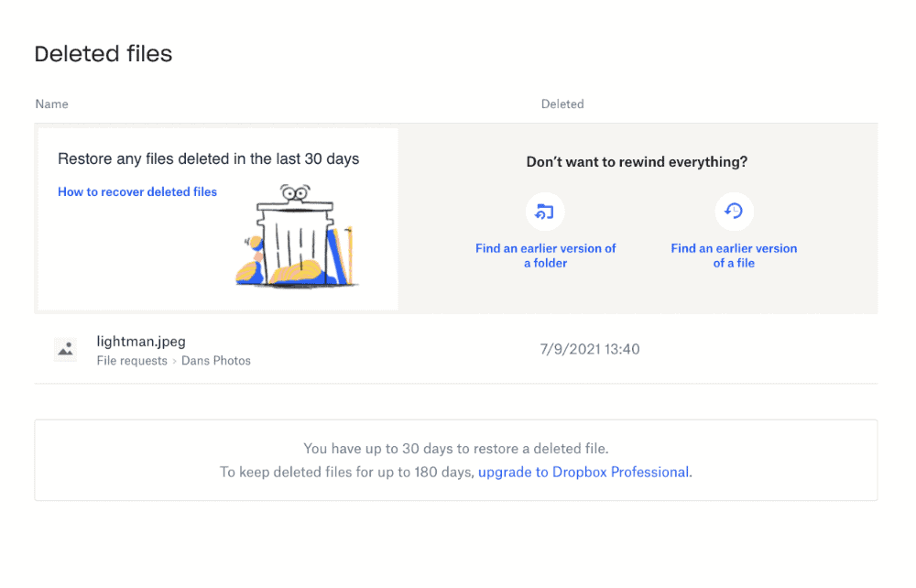Sort by the Name column header
Image resolution: width=916 pixels, height=588 pixels.
tap(51, 103)
